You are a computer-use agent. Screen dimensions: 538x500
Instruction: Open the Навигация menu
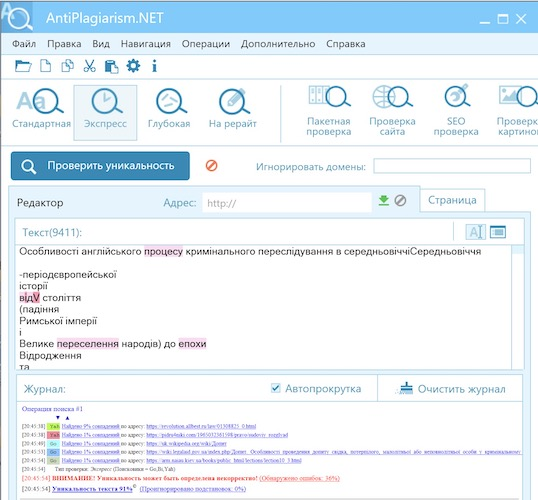pyautogui.click(x=145, y=44)
